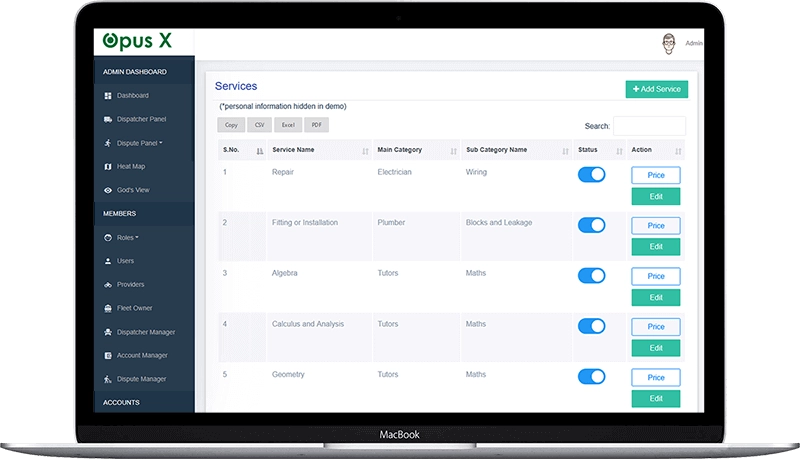This screenshot has height=459, width=800.
Task: Export table to Excel
Action: click(x=288, y=125)
